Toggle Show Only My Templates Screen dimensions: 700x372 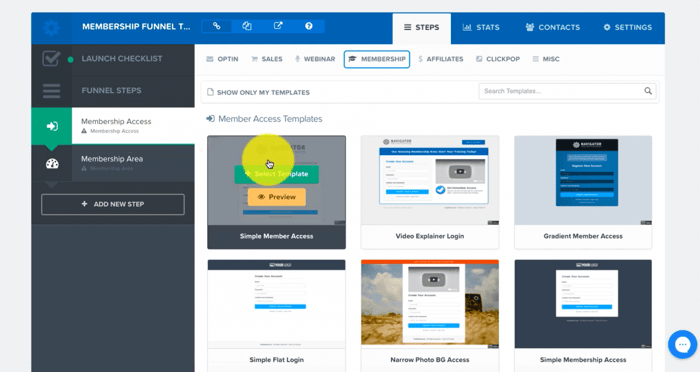[x=258, y=92]
